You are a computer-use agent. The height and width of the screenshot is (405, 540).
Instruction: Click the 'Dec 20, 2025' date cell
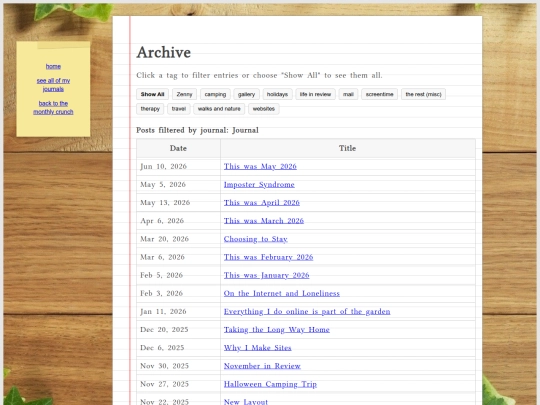coord(178,330)
